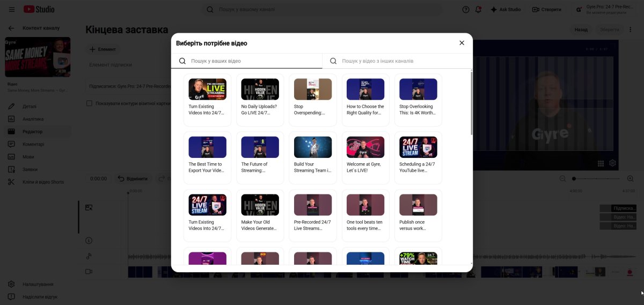Viewport: 644px width, 305px height.
Task: Pick the 'Stop Overspending' video
Action: point(312,100)
